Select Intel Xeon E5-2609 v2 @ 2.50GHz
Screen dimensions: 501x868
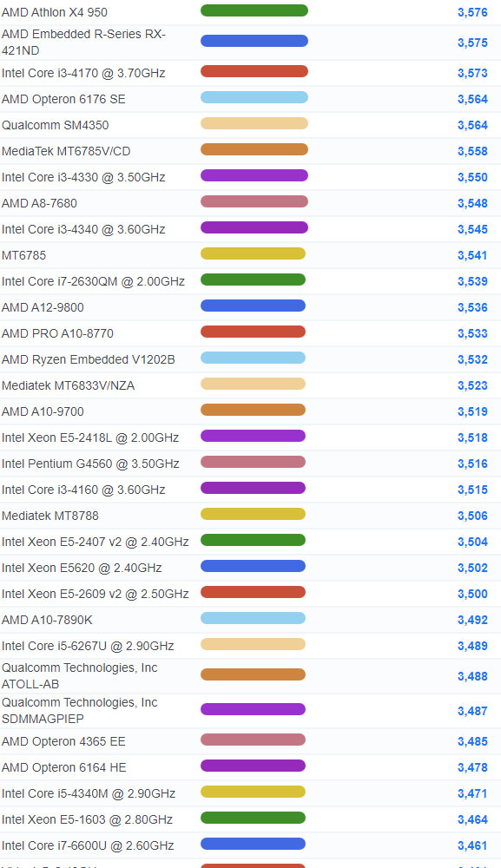96,594
